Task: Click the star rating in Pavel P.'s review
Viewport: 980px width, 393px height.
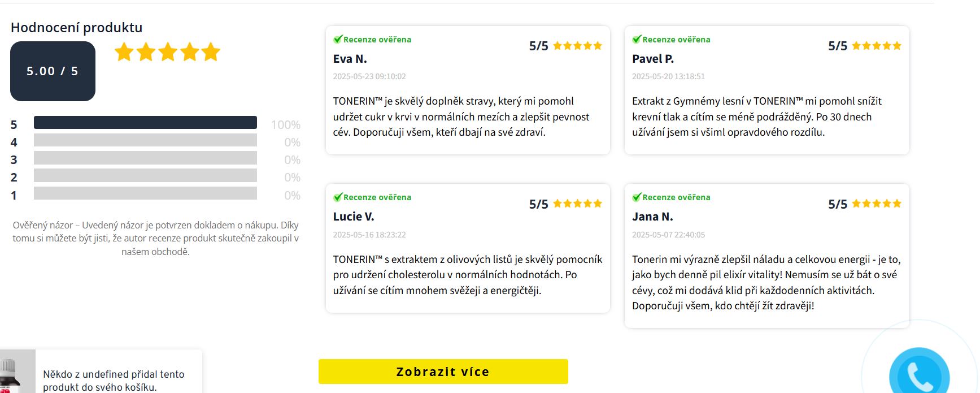Action: click(876, 46)
